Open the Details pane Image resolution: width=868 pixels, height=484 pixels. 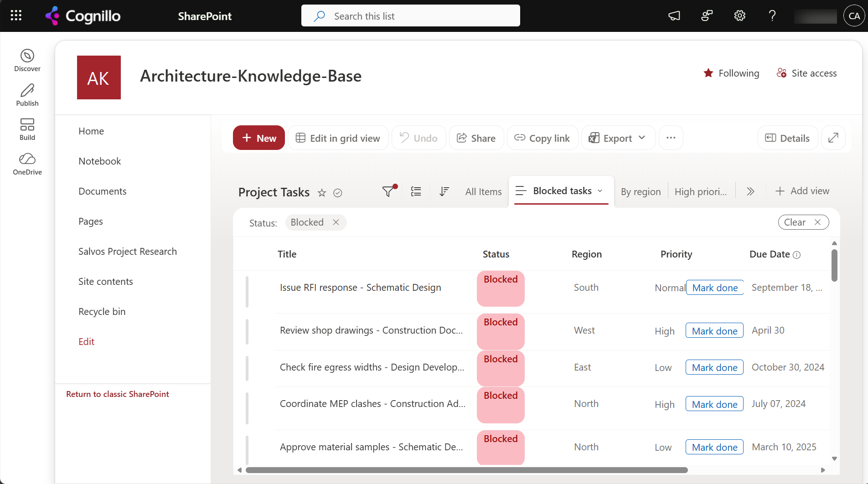coord(788,138)
